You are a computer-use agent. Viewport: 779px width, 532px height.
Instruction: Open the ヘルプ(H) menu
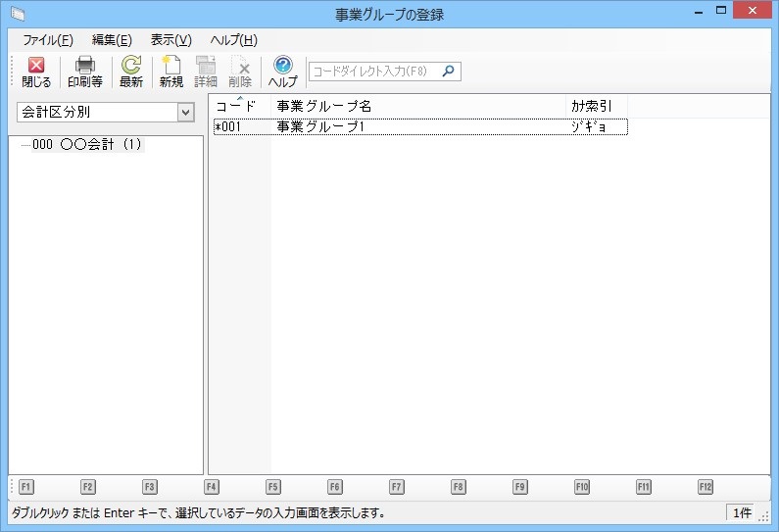click(x=233, y=40)
